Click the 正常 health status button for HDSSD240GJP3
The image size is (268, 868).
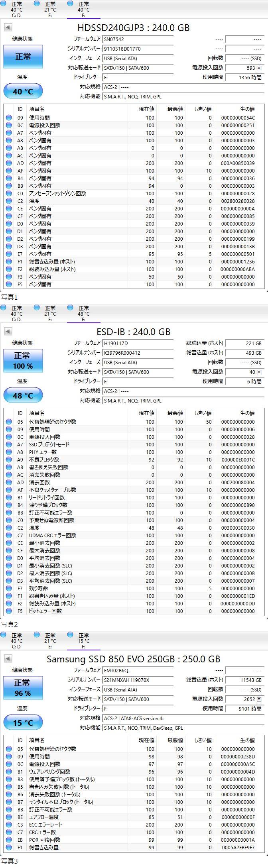pos(23,57)
